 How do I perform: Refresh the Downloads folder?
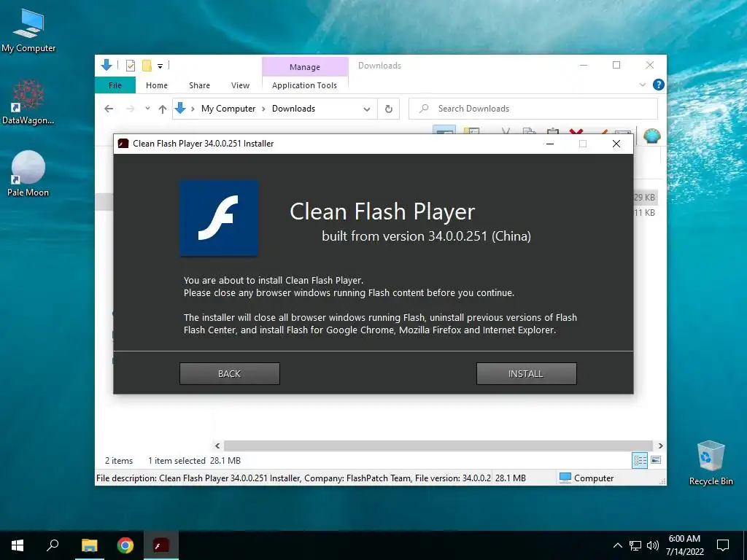pyautogui.click(x=389, y=109)
